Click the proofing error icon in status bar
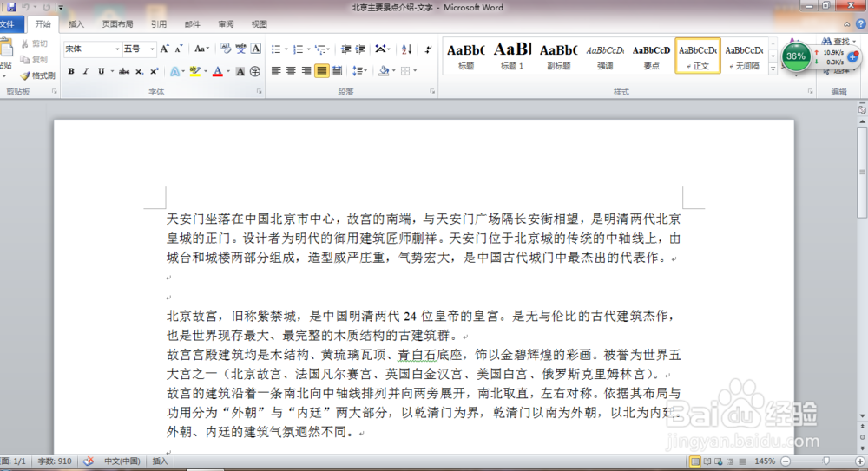 point(88,461)
